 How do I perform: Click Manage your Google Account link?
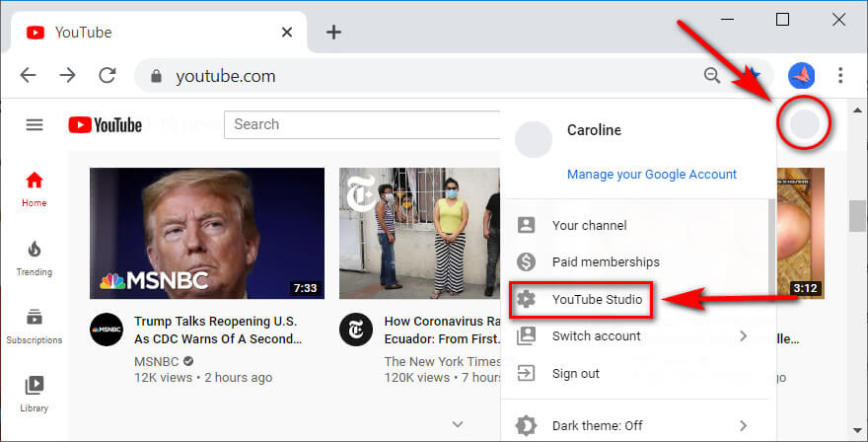point(652,175)
